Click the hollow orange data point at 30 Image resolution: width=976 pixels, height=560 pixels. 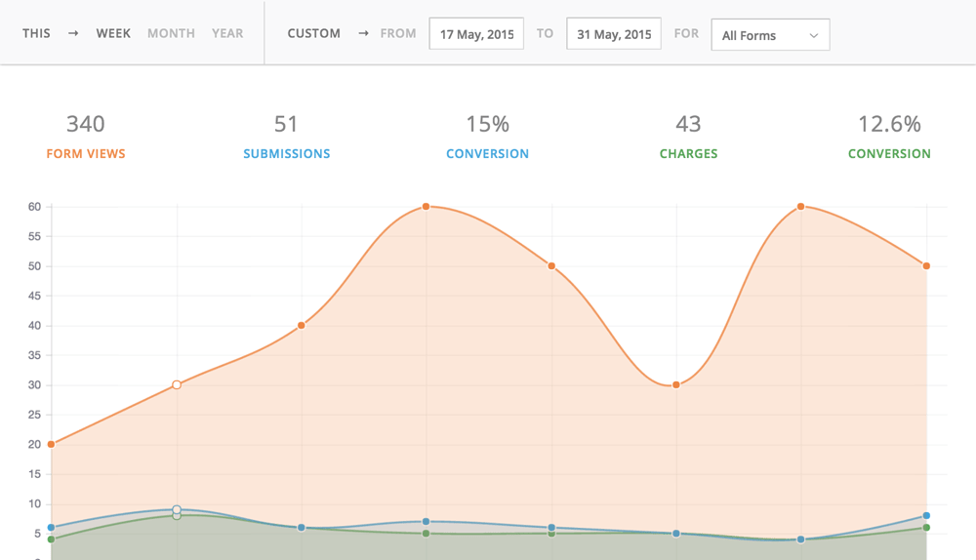click(177, 384)
